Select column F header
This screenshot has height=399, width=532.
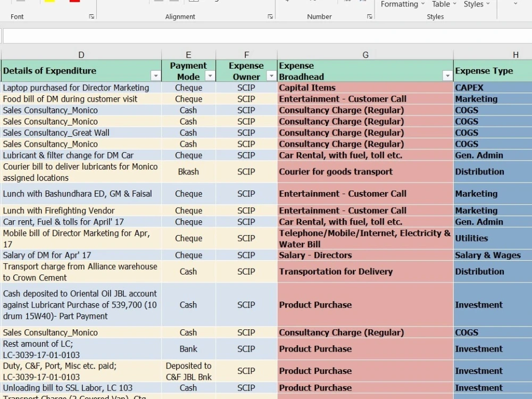tap(246, 55)
